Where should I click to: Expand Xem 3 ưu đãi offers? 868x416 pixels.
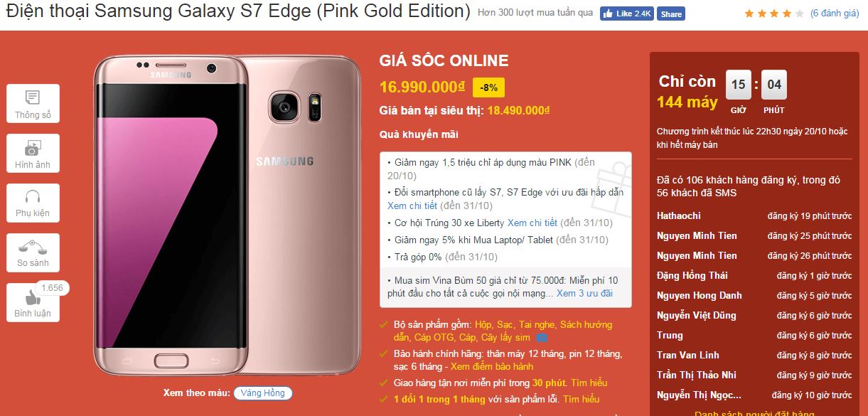(584, 293)
